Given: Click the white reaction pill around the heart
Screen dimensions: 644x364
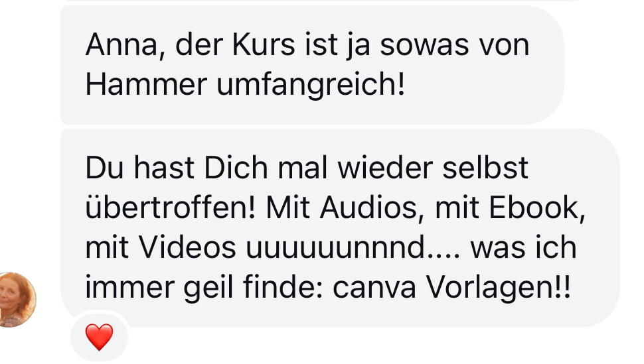Looking at the screenshot, I should click(99, 337).
